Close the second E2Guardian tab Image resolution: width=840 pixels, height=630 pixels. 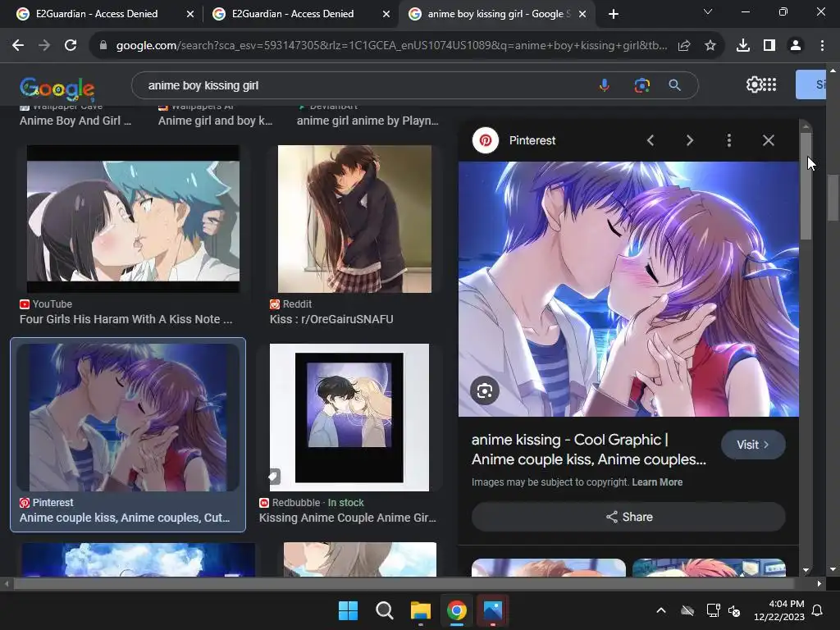(386, 14)
